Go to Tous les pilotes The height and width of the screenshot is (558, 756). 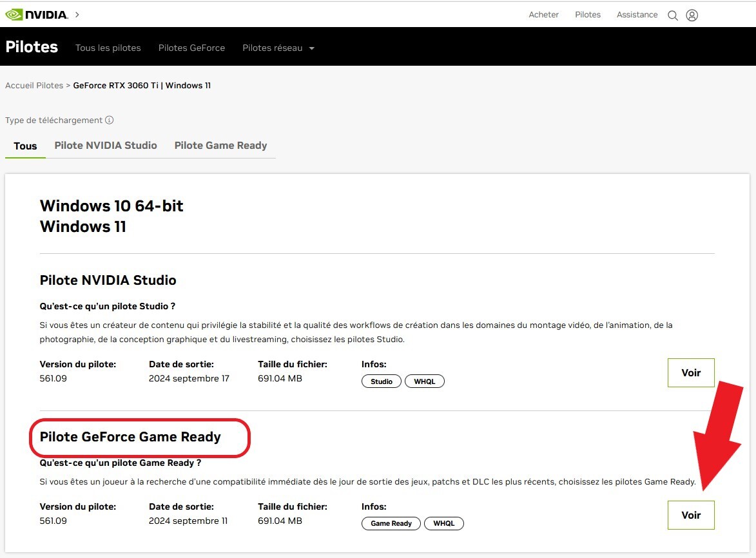point(108,48)
